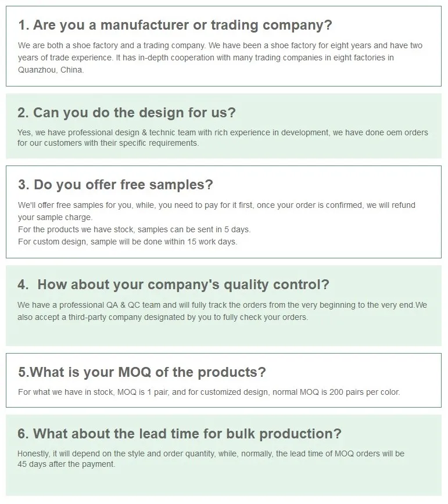Click the third-party company designated text line
Viewport: 448px width, 504px height.
tap(163, 318)
